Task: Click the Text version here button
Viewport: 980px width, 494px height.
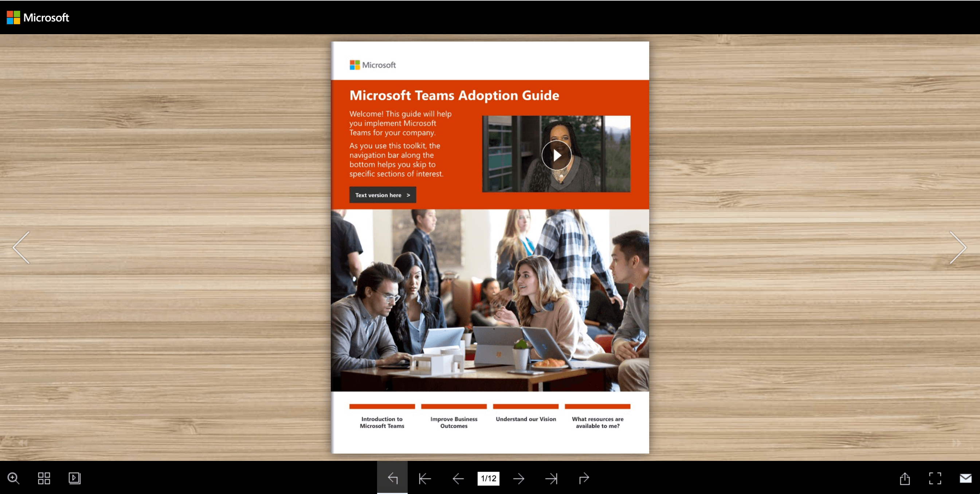Action: coord(383,195)
